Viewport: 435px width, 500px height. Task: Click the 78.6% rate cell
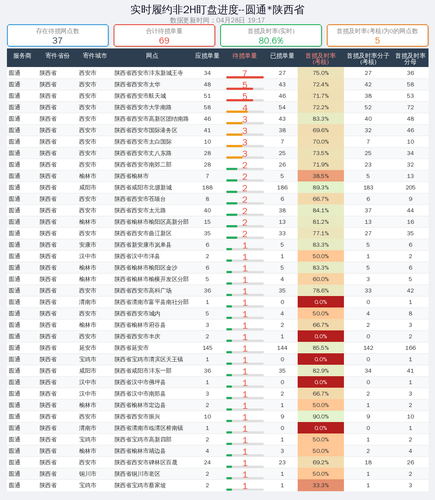coord(321,290)
